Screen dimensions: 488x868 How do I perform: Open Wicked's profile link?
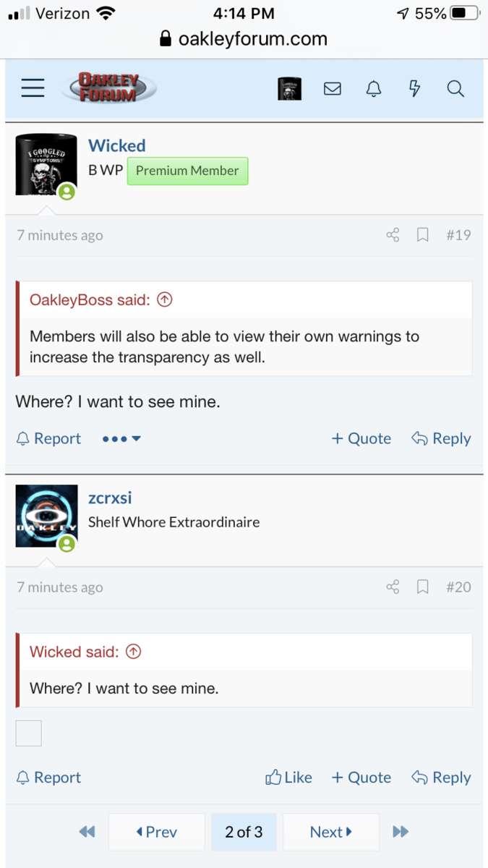point(116,145)
